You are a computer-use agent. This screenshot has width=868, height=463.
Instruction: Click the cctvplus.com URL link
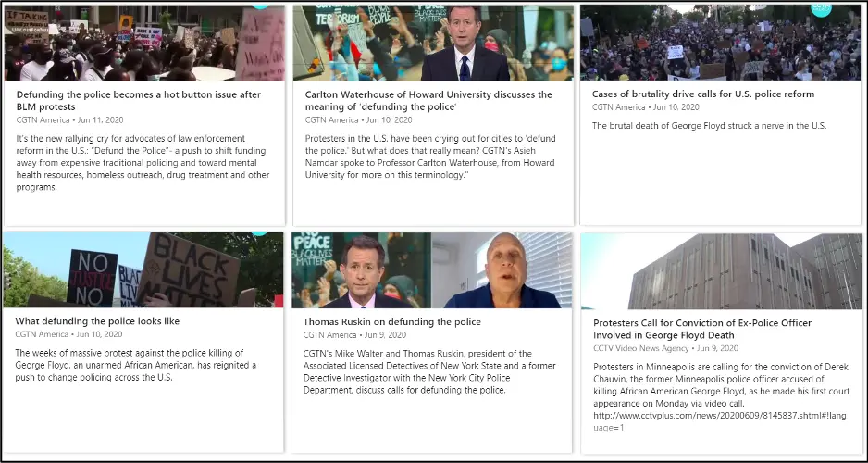[x=720, y=421]
